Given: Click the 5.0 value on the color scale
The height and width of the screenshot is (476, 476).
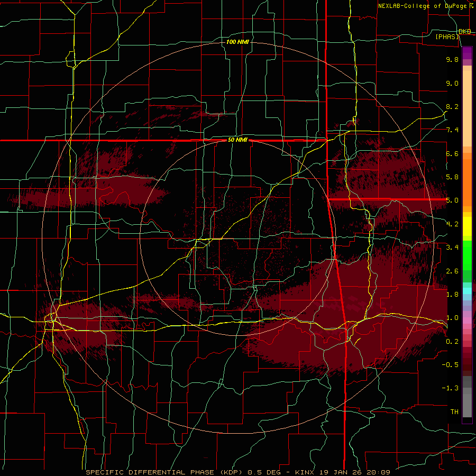Looking at the screenshot, I should [x=452, y=200].
